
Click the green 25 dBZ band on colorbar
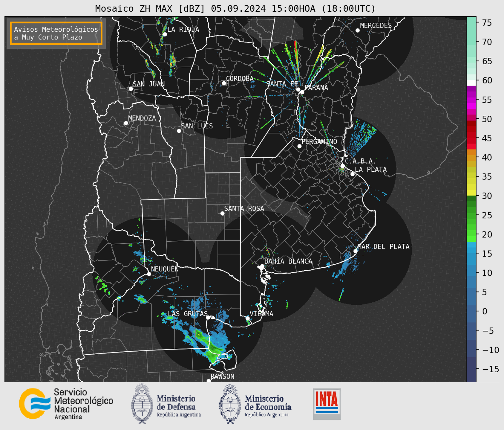tap(471, 215)
